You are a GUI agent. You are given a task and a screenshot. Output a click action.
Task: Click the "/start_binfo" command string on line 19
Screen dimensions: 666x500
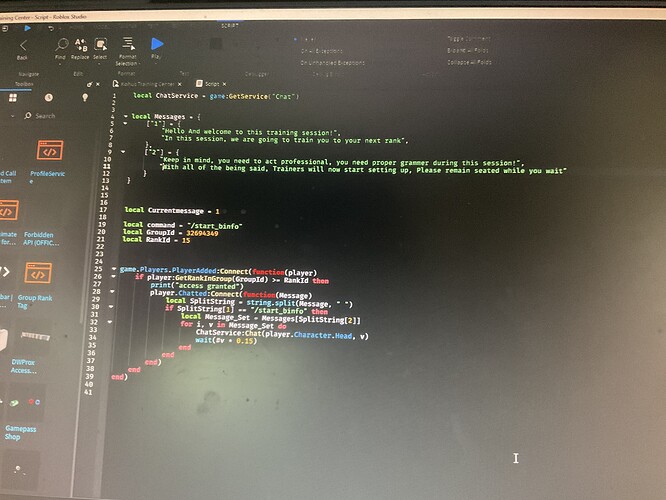(214, 226)
